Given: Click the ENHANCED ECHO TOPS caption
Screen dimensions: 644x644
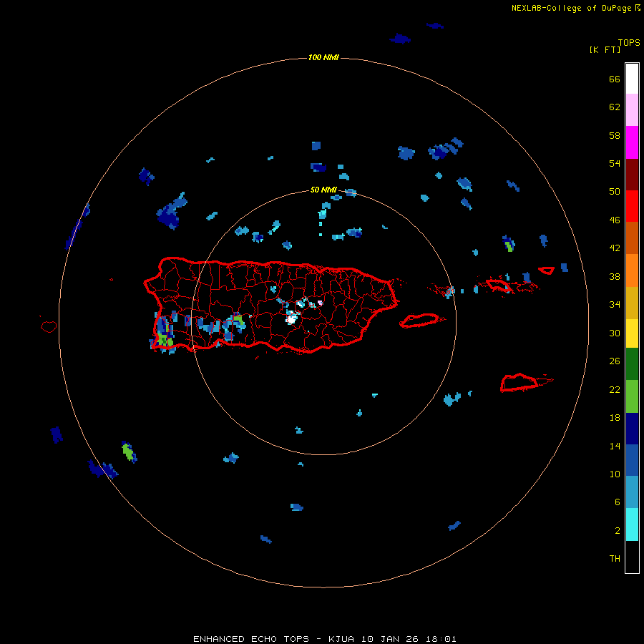Looking at the screenshot, I should tap(251, 639).
